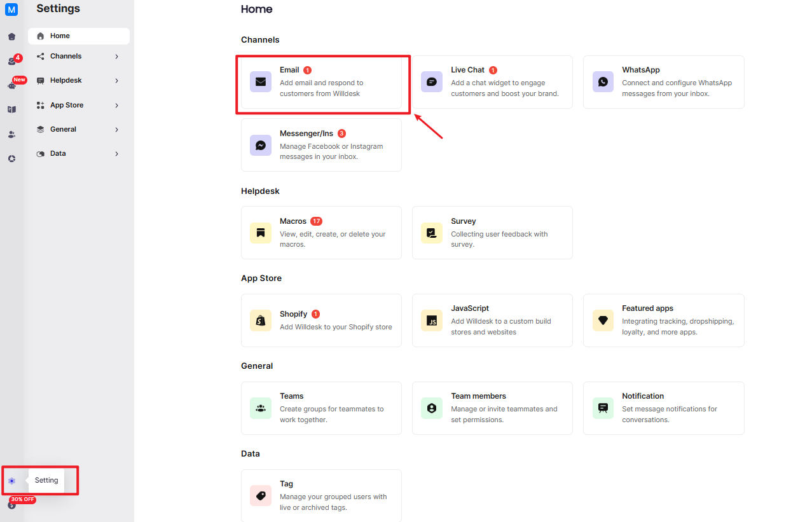This screenshot has width=812, height=522.
Task: Click the "Settings" sidebar title
Action: 58,9
